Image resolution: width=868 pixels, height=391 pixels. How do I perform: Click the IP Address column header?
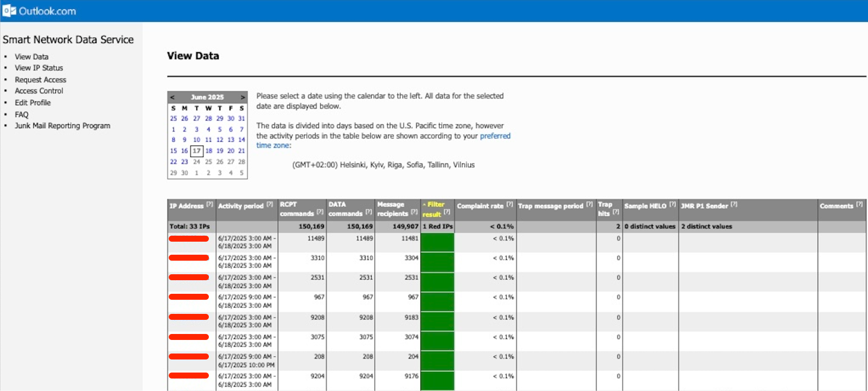click(187, 206)
